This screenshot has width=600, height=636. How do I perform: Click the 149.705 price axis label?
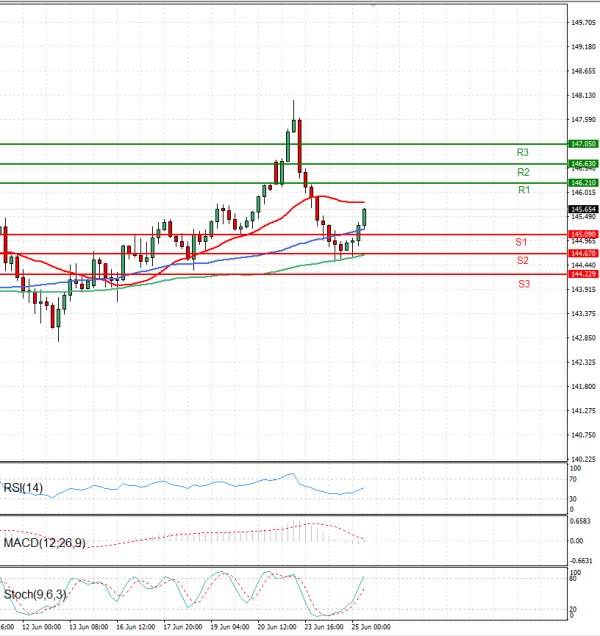coord(583,22)
